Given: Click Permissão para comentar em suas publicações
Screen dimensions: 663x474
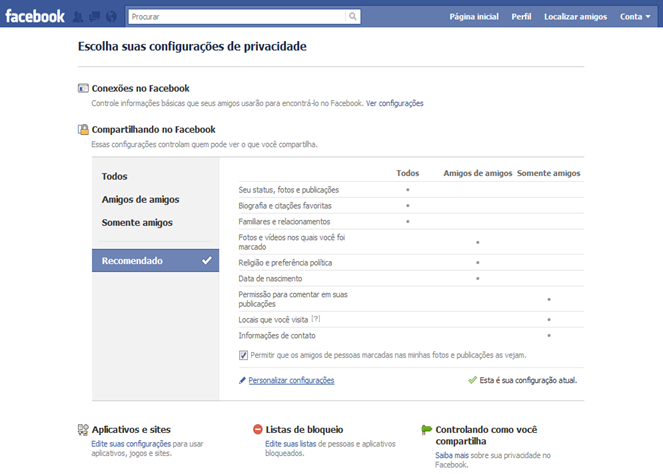Looking at the screenshot, I should (x=411, y=299).
